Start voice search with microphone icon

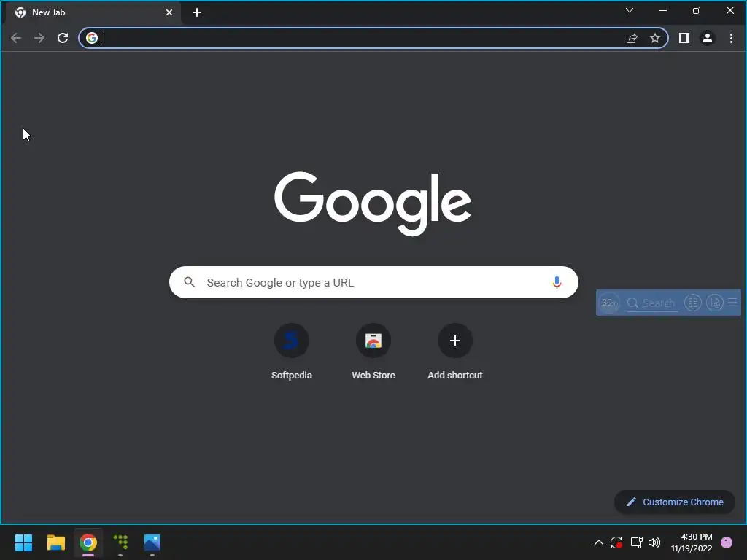pos(557,282)
